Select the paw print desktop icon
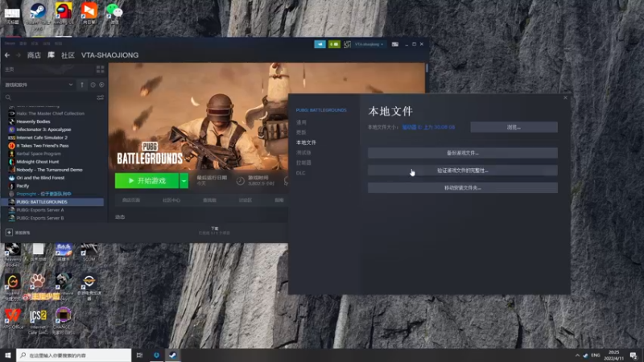The image size is (644, 362). [x=38, y=281]
